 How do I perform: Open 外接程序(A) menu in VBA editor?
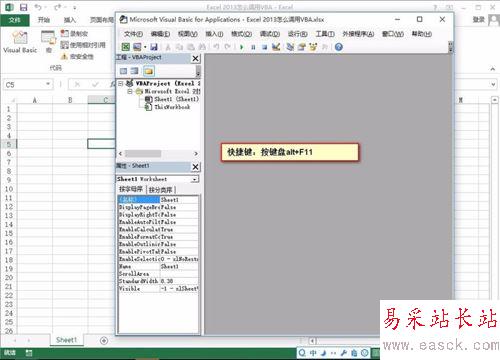(358, 34)
